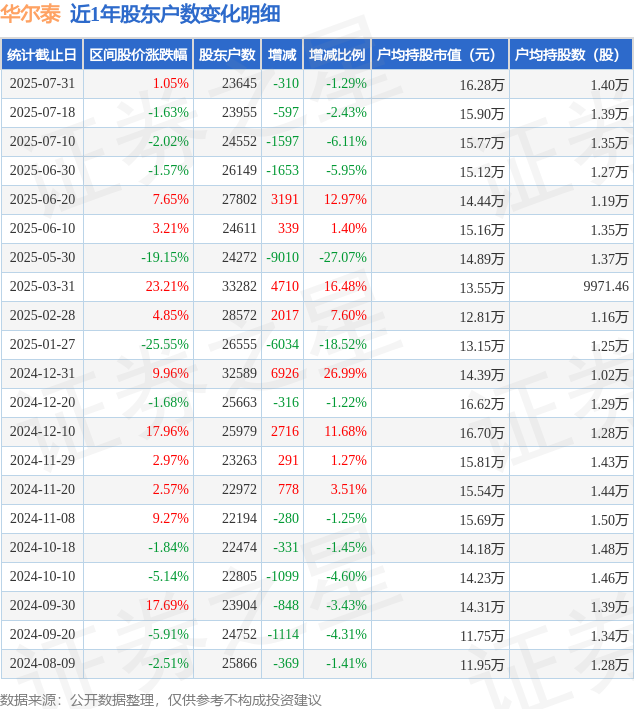Click the date cell 2025-06-30
This screenshot has width=634, height=709.
(42, 170)
